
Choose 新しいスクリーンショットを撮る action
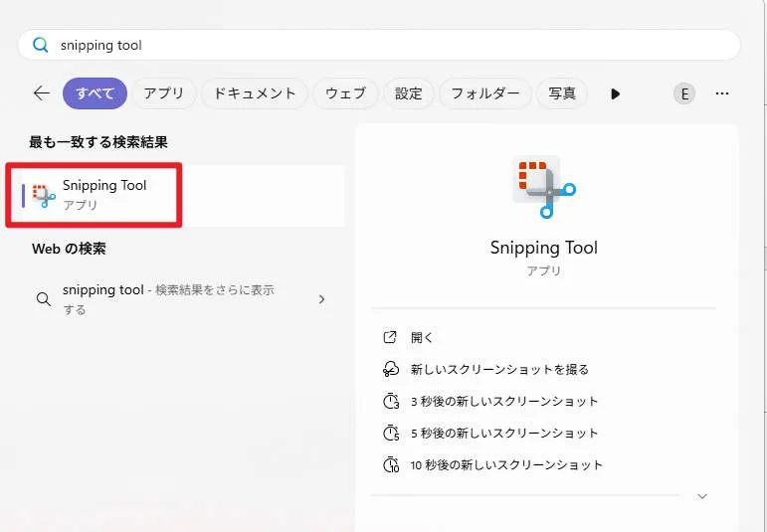pyautogui.click(x=499, y=369)
